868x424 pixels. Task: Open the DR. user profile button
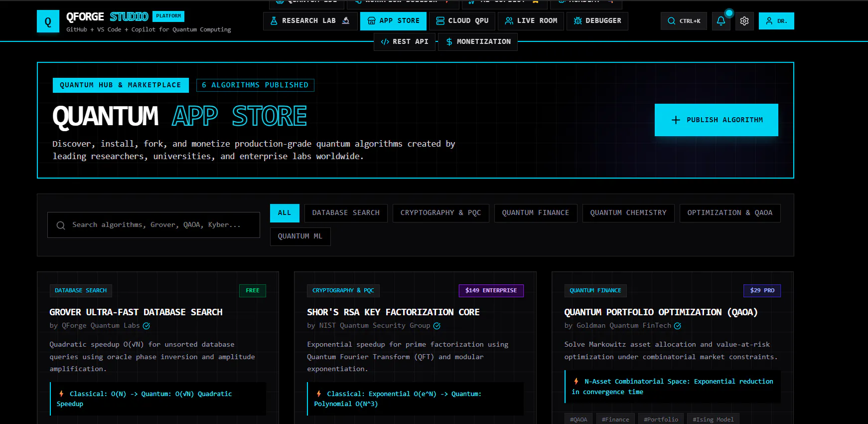click(776, 21)
